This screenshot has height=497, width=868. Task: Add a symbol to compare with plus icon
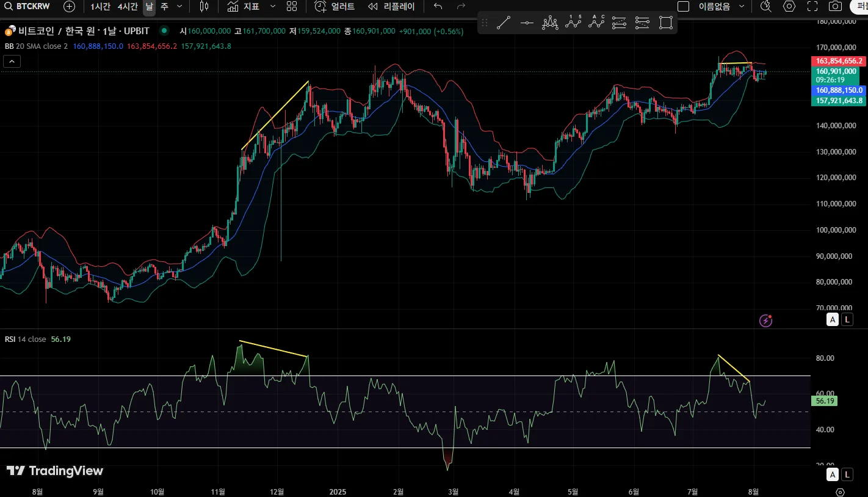coord(70,7)
